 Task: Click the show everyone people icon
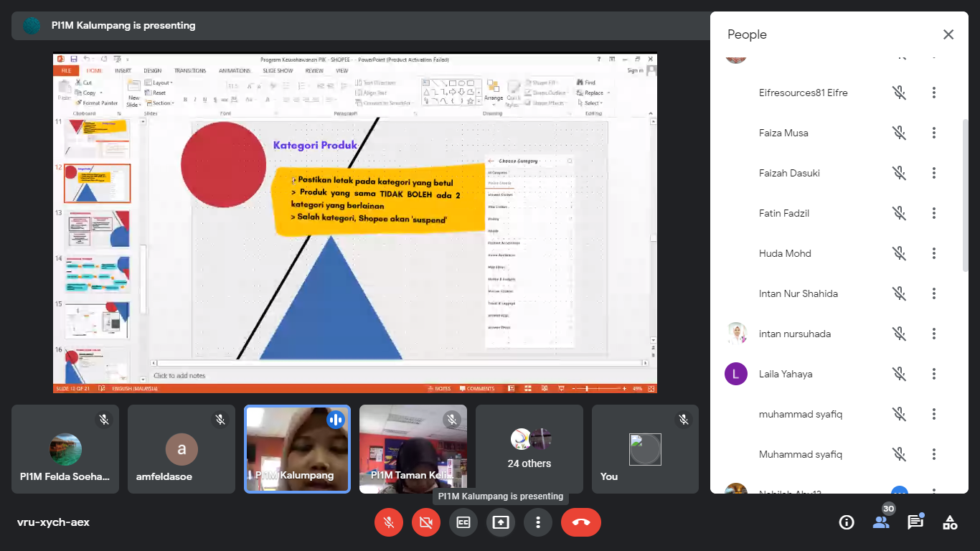881,522
